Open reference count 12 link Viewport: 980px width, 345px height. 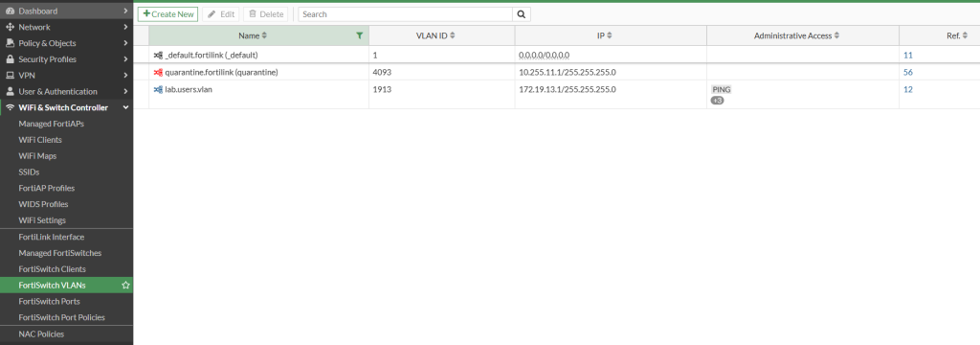908,89
